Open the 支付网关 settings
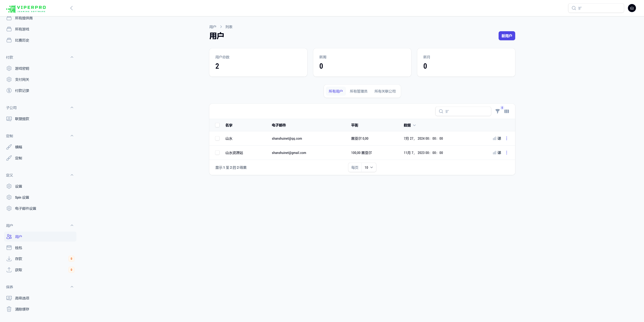 point(22,79)
